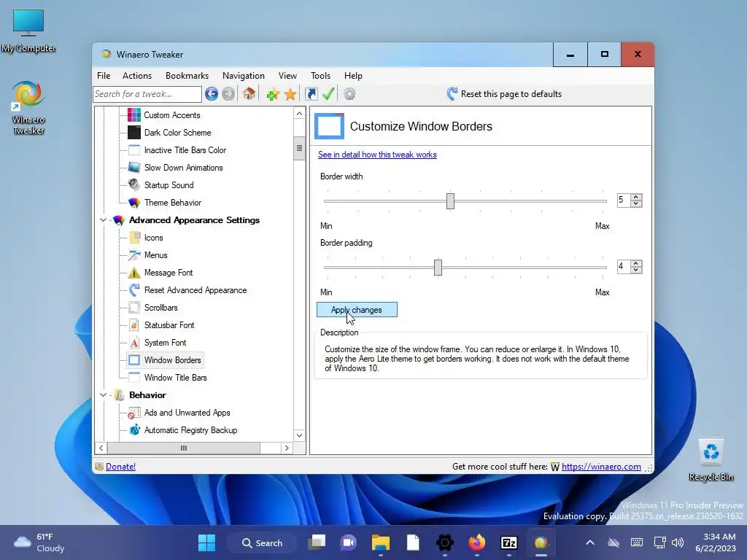Select Slow Down Animations entry

click(x=183, y=168)
